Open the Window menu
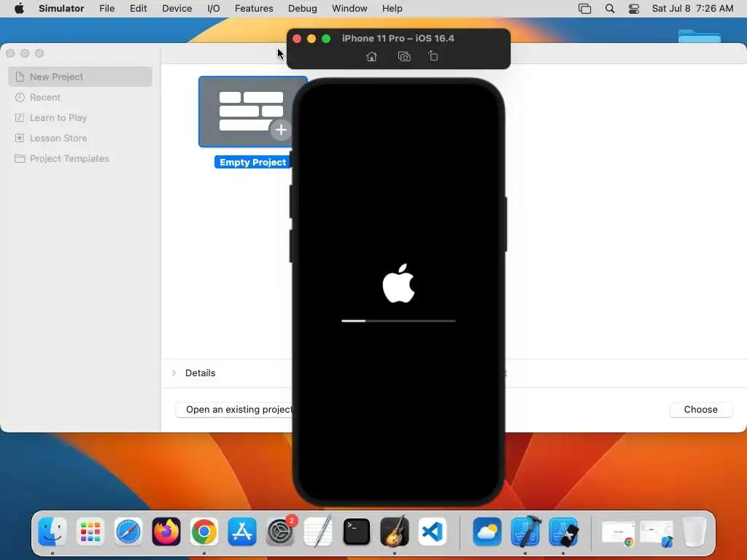Screen dimensions: 747x560 pyautogui.click(x=349, y=9)
